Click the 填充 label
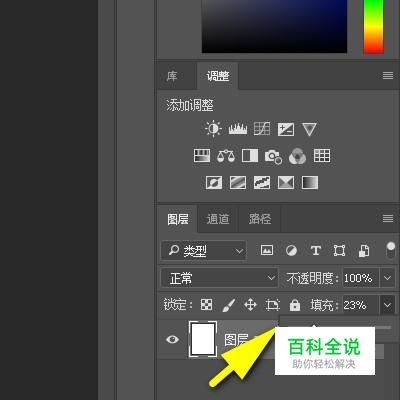 [x=324, y=305]
